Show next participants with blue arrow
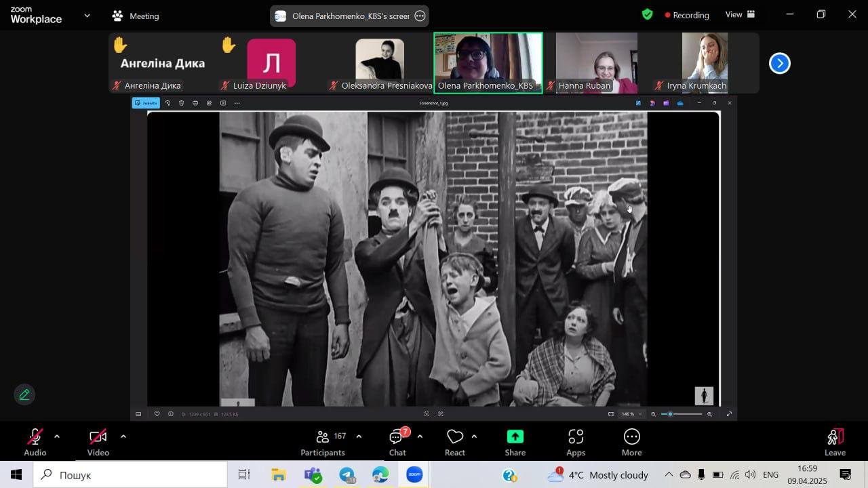Viewport: 868px width, 488px height. pyautogui.click(x=780, y=63)
